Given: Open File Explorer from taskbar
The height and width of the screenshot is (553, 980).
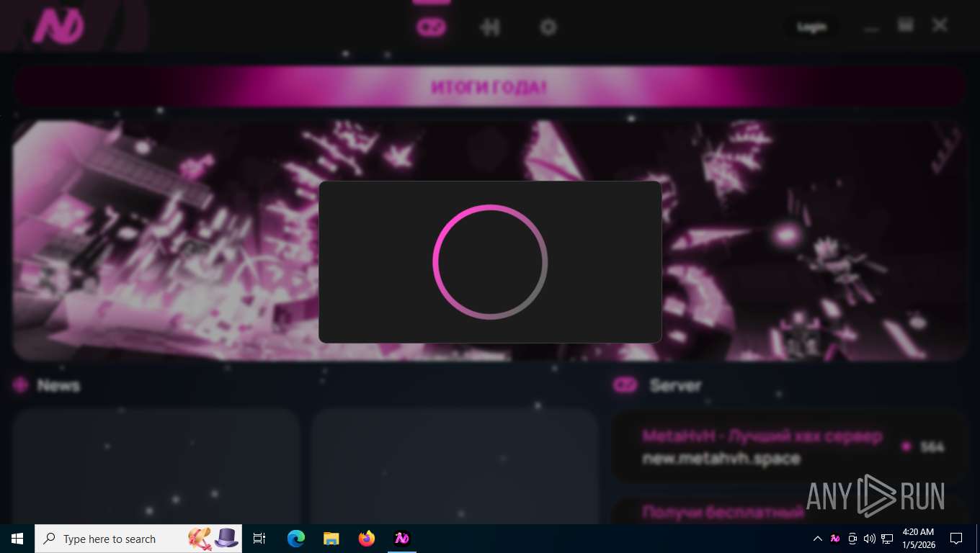Looking at the screenshot, I should [x=331, y=539].
